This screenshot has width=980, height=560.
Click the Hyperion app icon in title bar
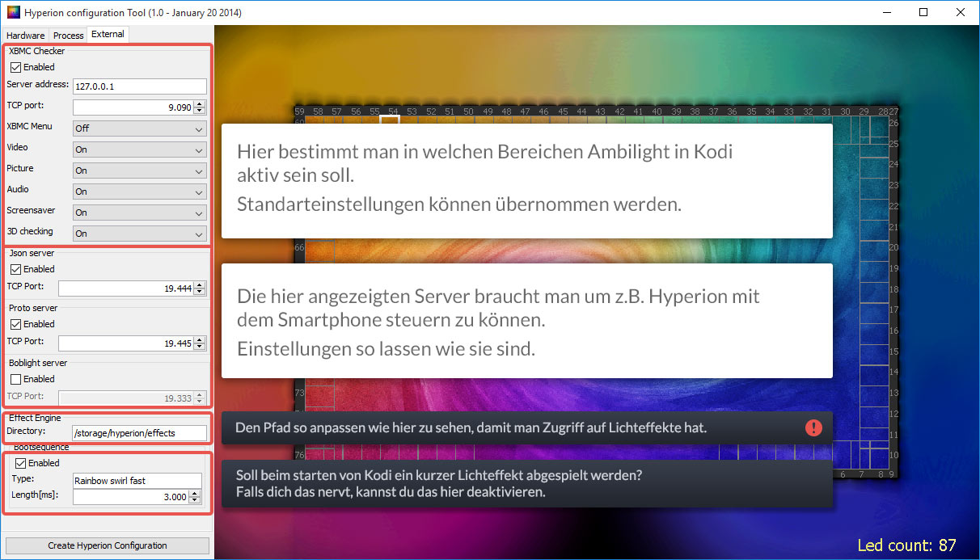tap(13, 13)
